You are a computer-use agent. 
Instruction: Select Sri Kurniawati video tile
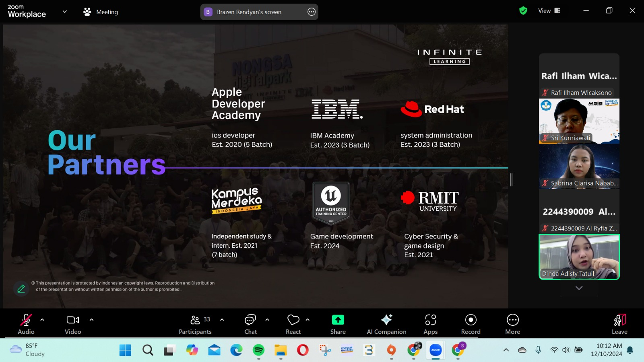point(579,121)
